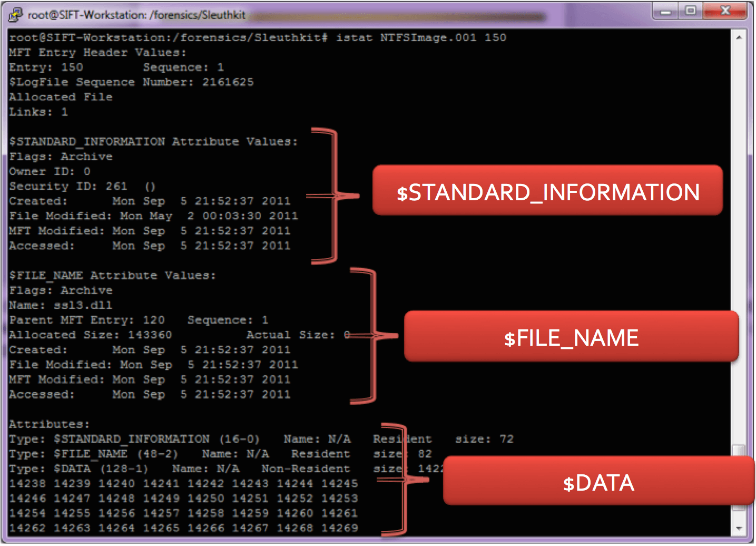Select the red $DATA label
The image size is (756, 546).
tap(598, 482)
